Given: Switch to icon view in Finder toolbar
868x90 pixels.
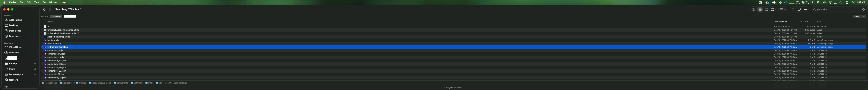Looking at the screenshot, I should coord(754,10).
